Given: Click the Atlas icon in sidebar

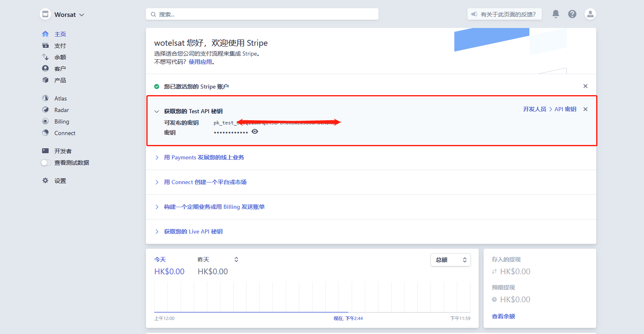Looking at the screenshot, I should pyautogui.click(x=45, y=98).
